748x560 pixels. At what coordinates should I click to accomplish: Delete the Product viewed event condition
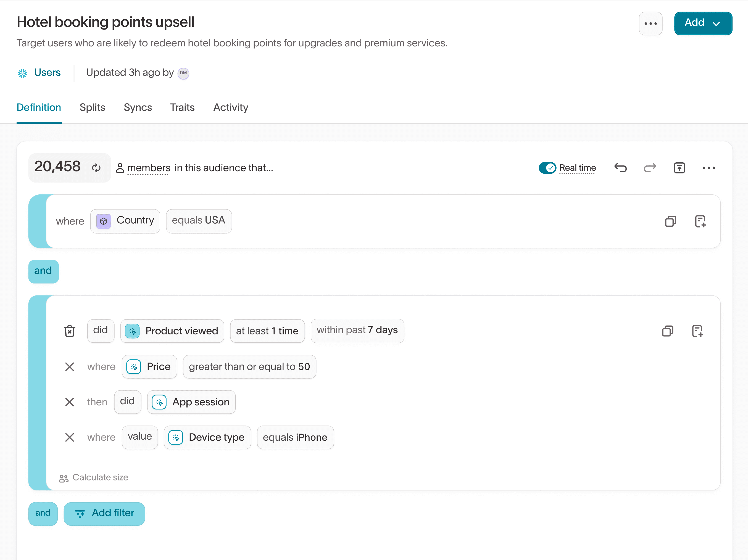coord(70,331)
